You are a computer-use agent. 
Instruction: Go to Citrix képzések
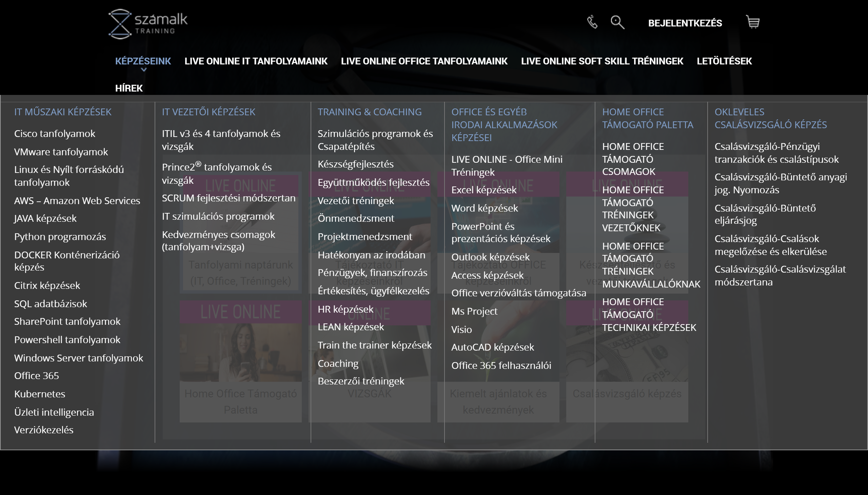click(x=47, y=285)
